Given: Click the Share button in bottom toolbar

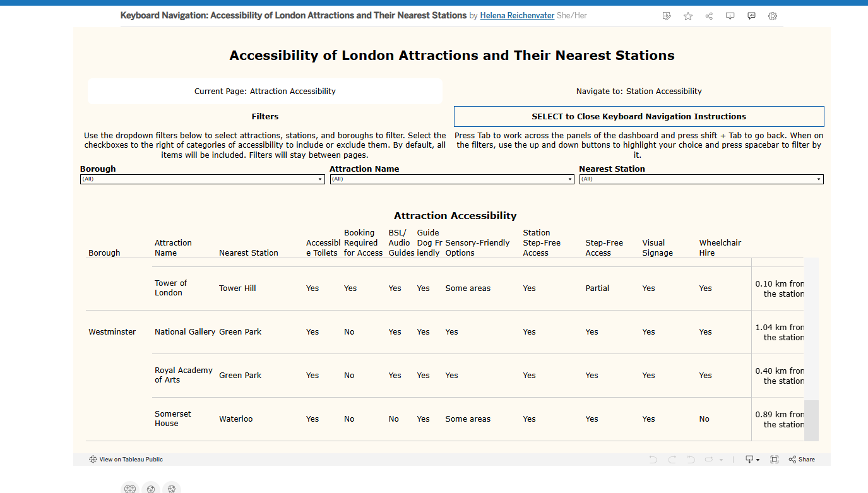Looking at the screenshot, I should [802, 460].
